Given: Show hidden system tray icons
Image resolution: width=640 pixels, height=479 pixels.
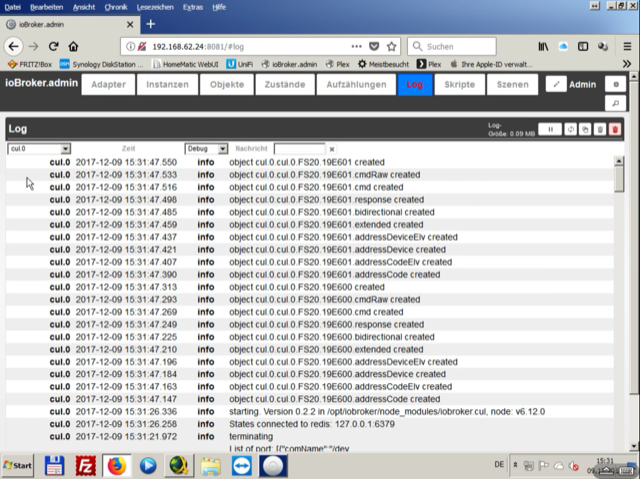Looking at the screenshot, I should point(515,465).
